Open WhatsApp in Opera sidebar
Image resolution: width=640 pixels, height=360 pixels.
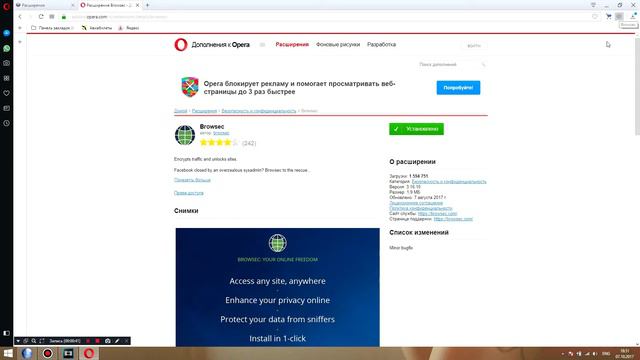tap(7, 48)
